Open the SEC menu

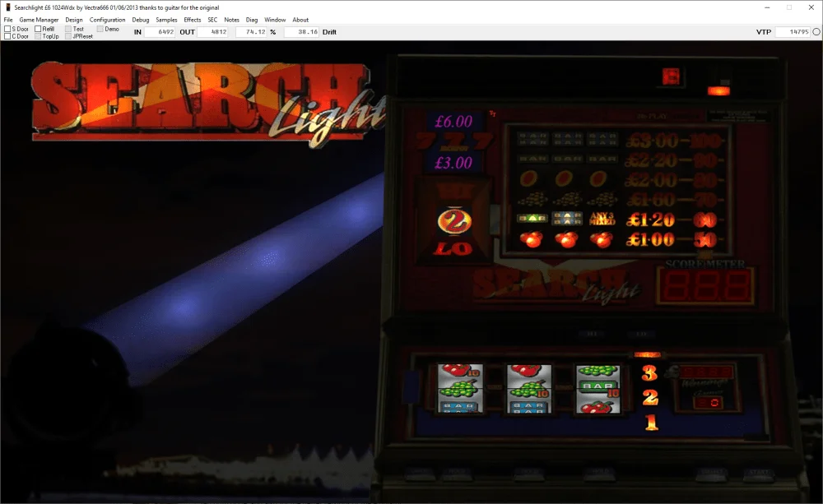[x=212, y=20]
